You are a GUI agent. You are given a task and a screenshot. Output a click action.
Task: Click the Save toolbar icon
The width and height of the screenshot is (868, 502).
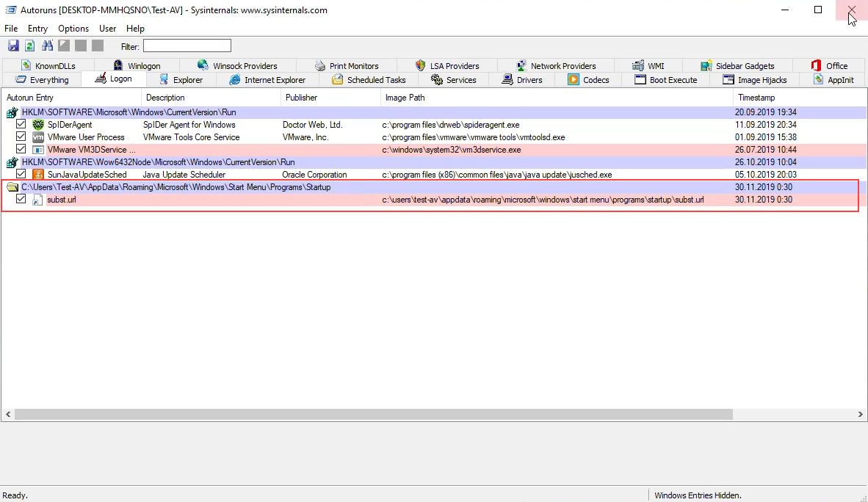[x=13, y=46]
